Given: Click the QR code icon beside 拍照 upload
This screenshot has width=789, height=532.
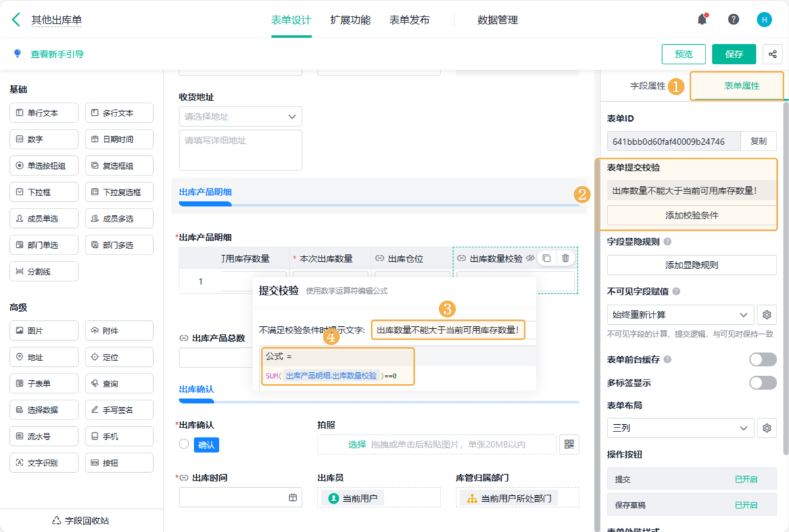Looking at the screenshot, I should click(x=569, y=445).
